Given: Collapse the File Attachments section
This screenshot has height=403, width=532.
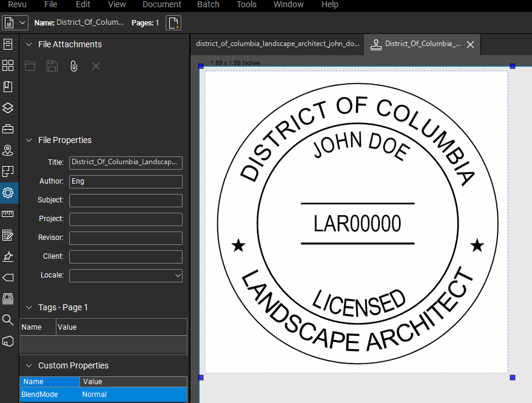Looking at the screenshot, I should coord(29,44).
